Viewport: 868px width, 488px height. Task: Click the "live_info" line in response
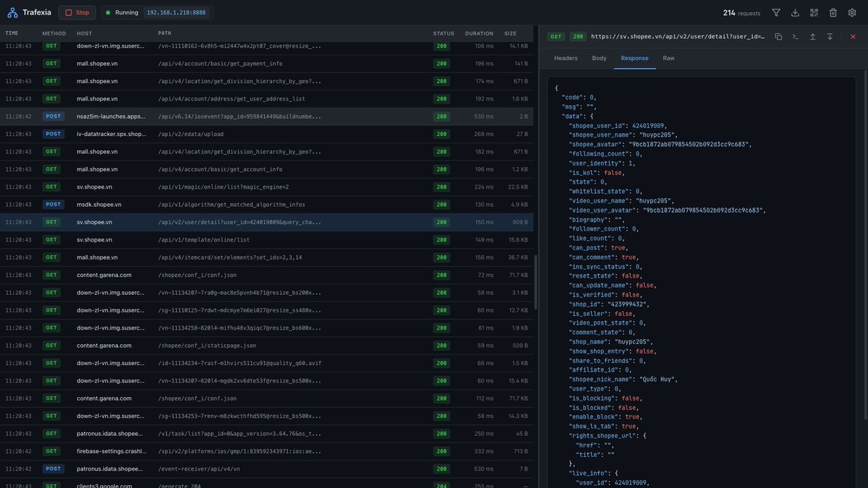[x=592, y=473]
